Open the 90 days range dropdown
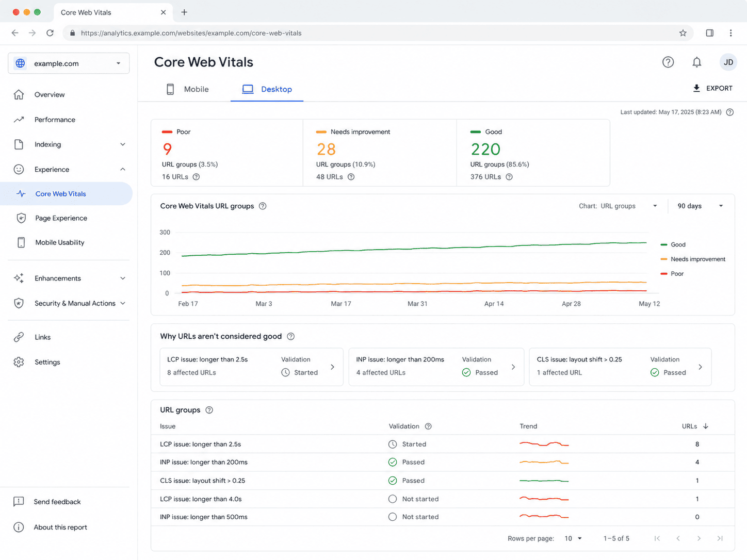This screenshot has height=560, width=747. click(x=700, y=206)
